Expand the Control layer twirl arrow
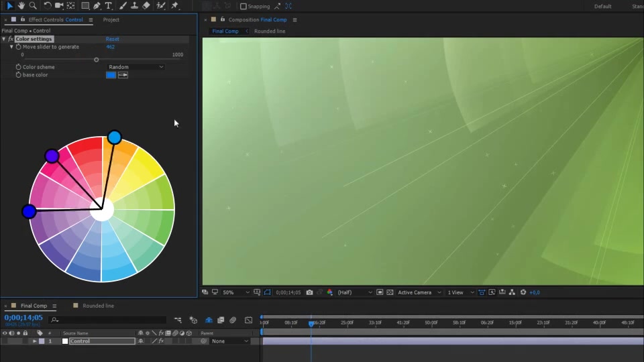644x362 pixels. [x=34, y=341]
